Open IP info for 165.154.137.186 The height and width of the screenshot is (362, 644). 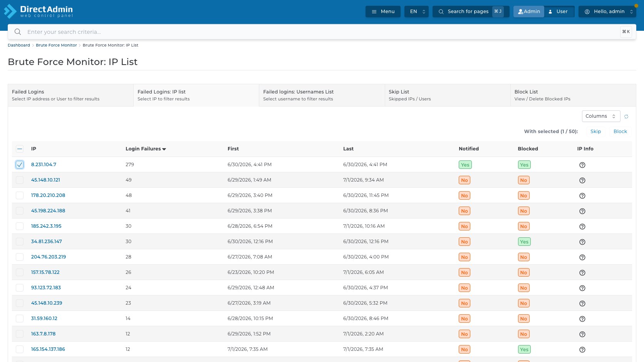[582, 350]
